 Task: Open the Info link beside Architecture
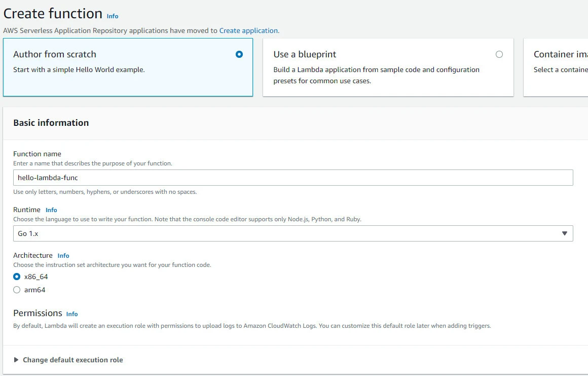(x=63, y=256)
